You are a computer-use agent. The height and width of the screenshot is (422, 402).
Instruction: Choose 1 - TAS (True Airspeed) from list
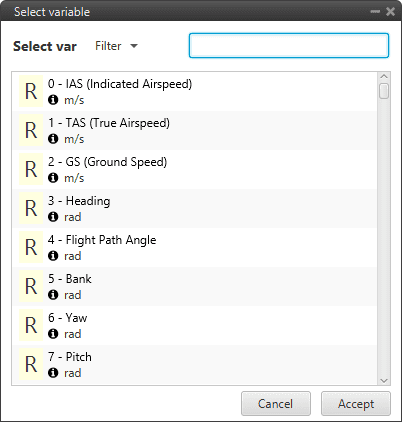click(x=195, y=130)
